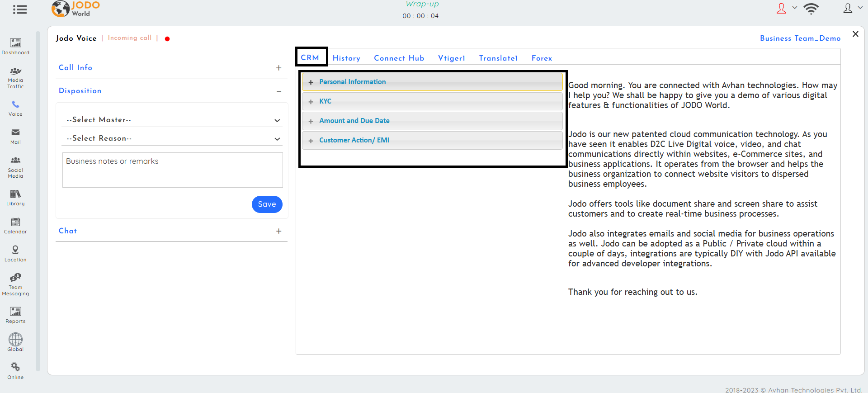Switch to the Translate1 tab
The width and height of the screenshot is (868, 393).
click(498, 58)
